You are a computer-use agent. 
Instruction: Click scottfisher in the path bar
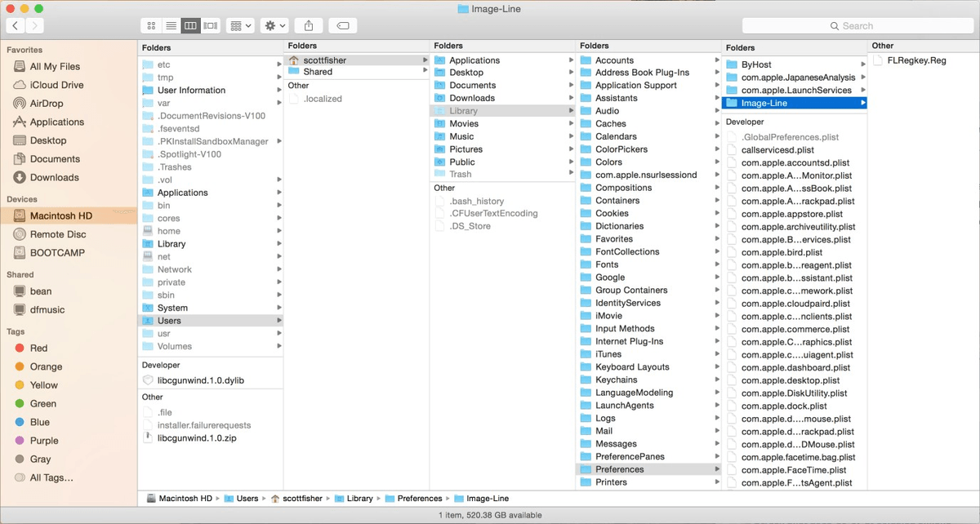tap(297, 499)
